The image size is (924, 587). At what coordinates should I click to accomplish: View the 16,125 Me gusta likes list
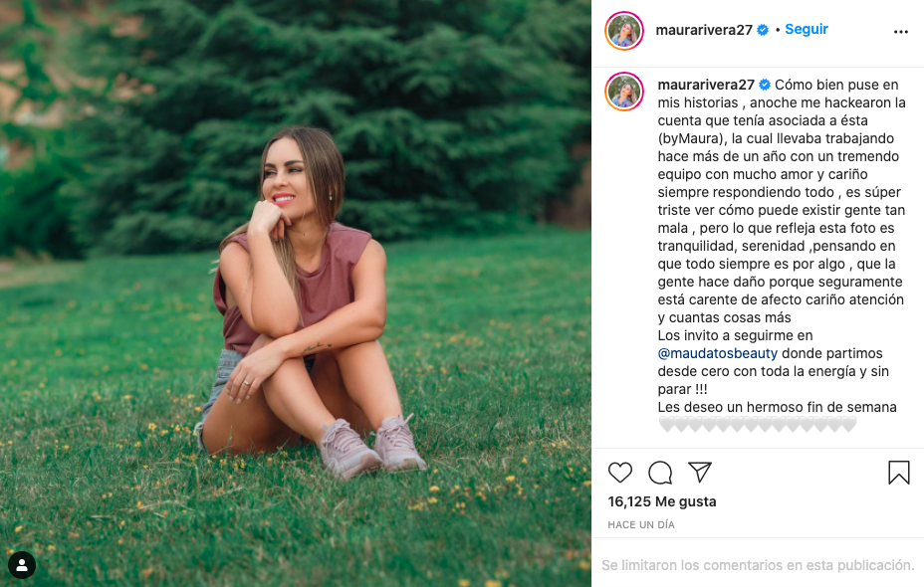point(662,501)
